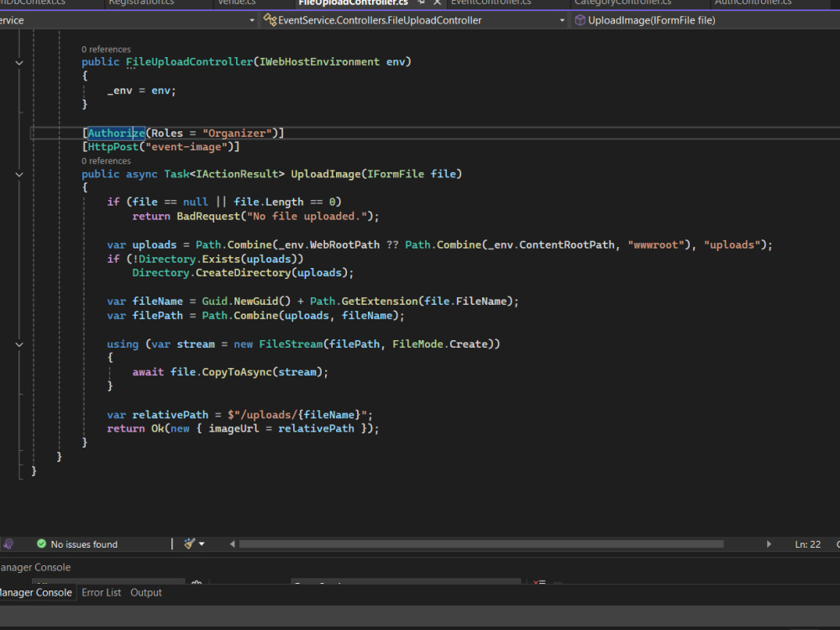Screen dimensions: 840x630
Task: Switch to the AuthController.cs tab
Action: [753, 3]
